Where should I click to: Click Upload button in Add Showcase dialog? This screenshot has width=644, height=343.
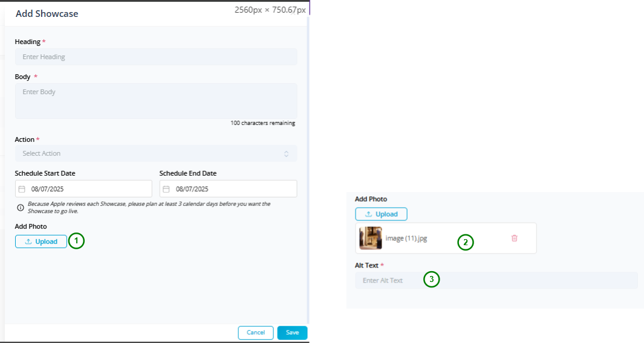(41, 242)
